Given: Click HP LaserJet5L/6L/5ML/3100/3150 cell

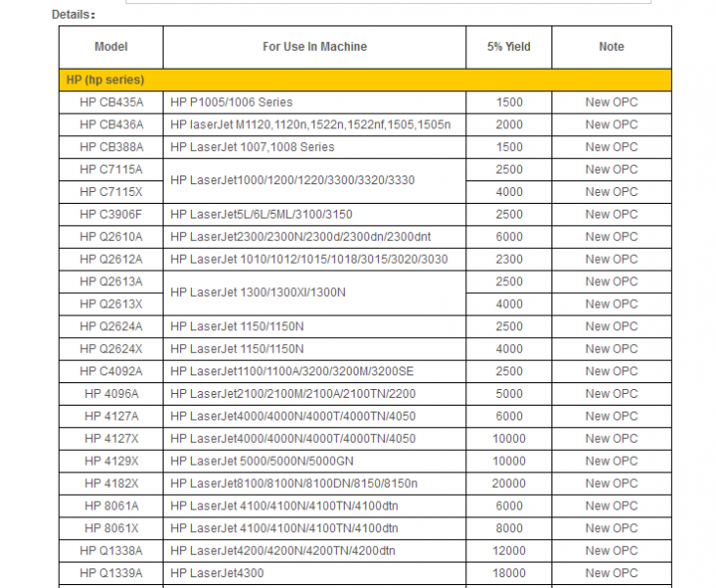Looking at the screenshot, I should (314, 215).
